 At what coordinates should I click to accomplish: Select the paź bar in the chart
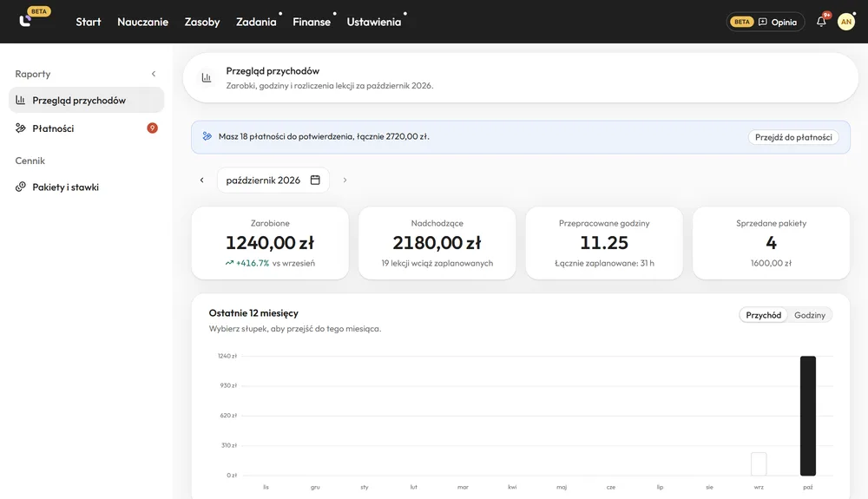(x=807, y=416)
